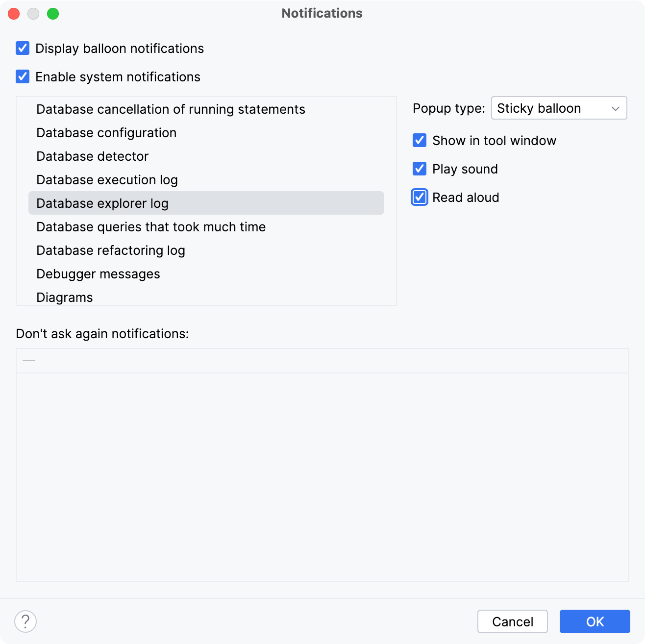Toggle Play sound off
This screenshot has height=644, width=645.
pyautogui.click(x=420, y=169)
